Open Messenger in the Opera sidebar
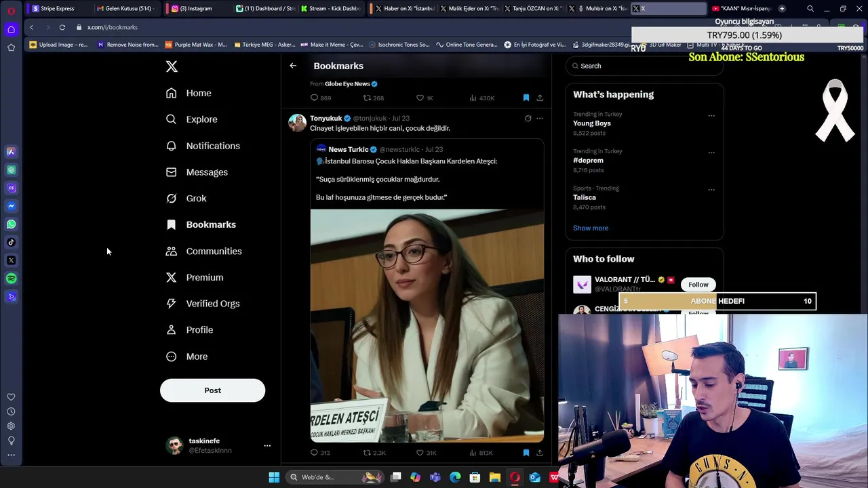 point(11,206)
